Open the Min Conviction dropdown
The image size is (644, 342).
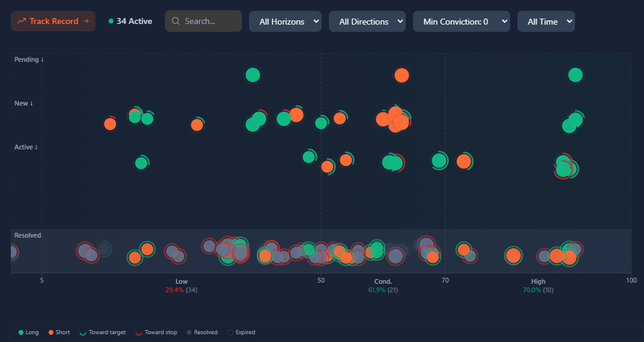click(461, 22)
